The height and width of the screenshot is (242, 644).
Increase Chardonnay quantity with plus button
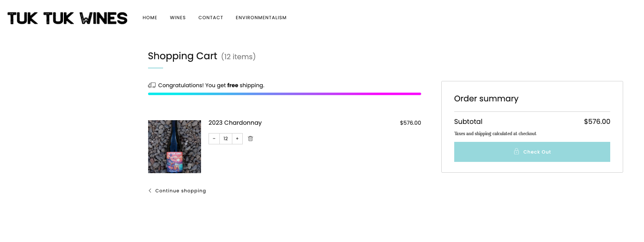click(x=237, y=139)
